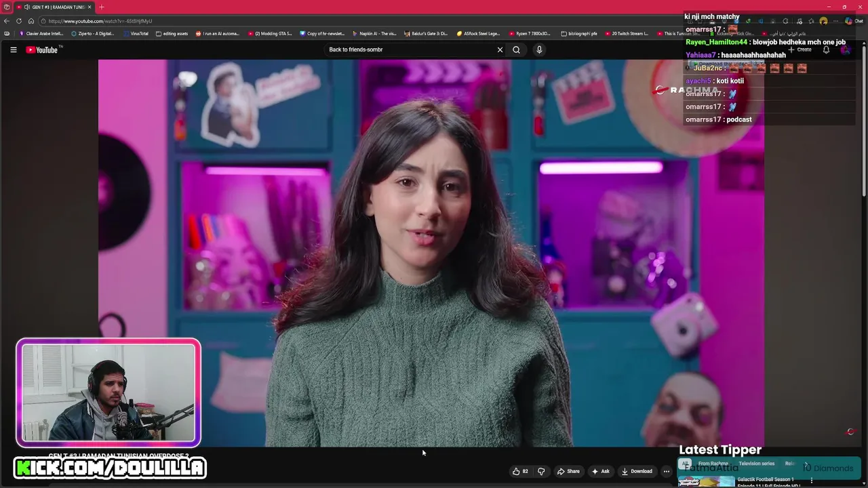Open the workspaces icon left of tabs

click(x=6, y=7)
